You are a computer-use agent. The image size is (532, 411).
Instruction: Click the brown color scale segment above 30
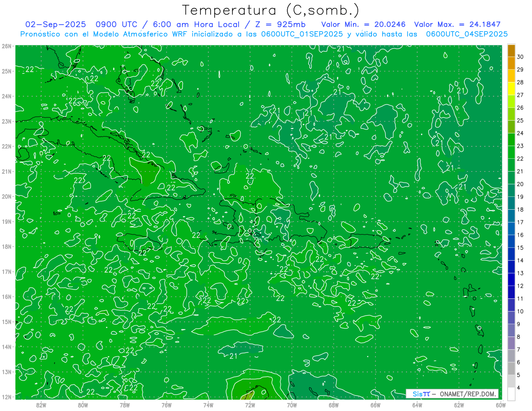point(511,51)
